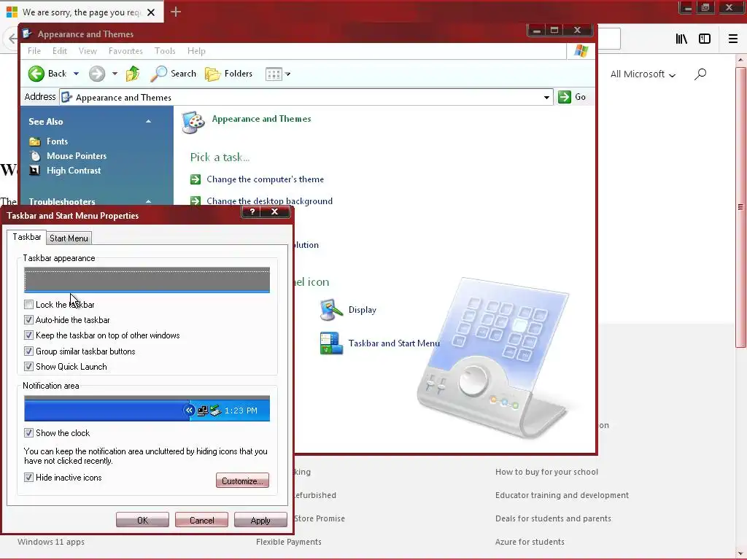Click How to buy for your school

pos(546,472)
